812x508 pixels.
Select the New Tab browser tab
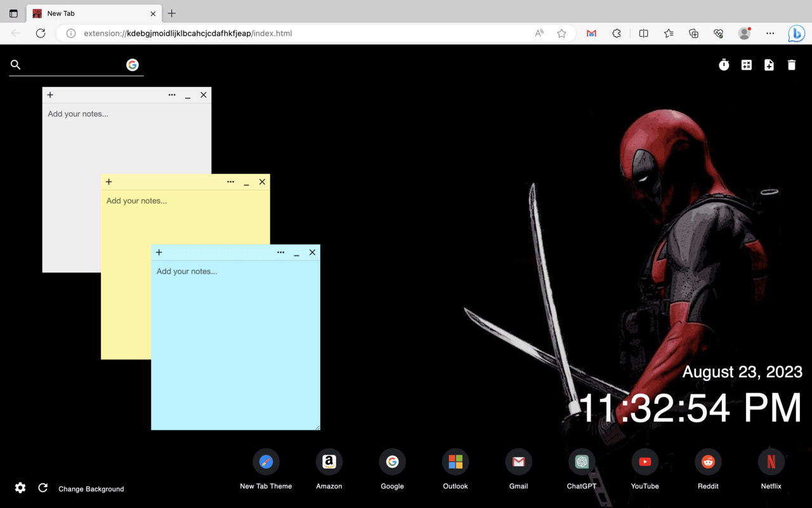pyautogui.click(x=94, y=13)
